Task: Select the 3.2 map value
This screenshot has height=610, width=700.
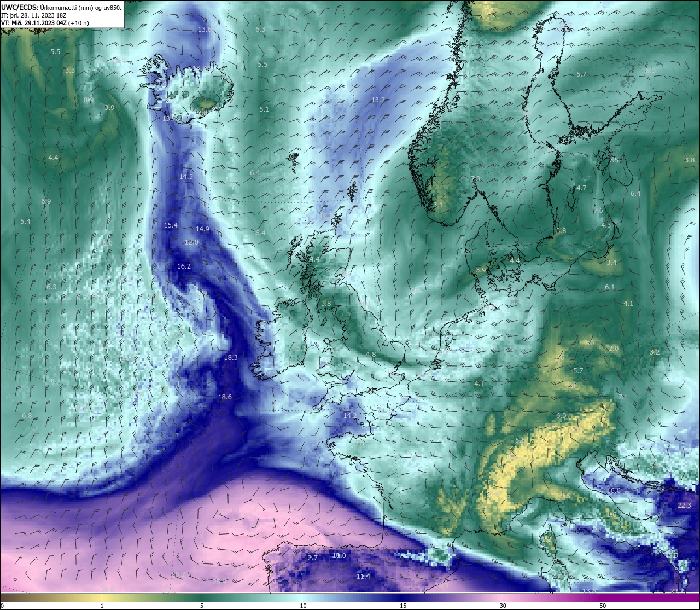Action: (655, 352)
